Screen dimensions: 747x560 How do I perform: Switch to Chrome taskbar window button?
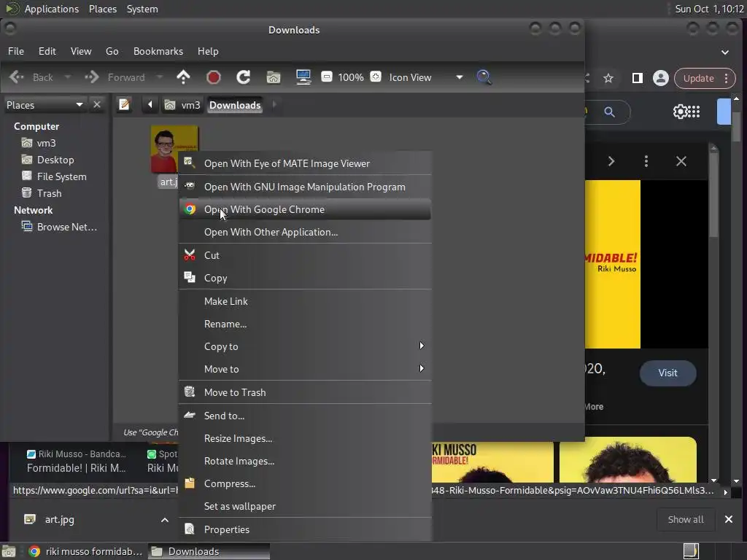87,551
